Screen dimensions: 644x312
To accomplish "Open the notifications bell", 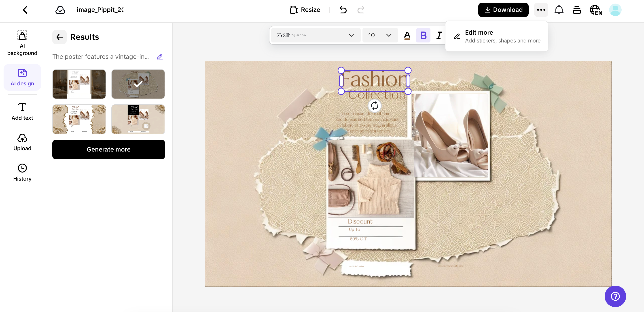I will pos(559,10).
